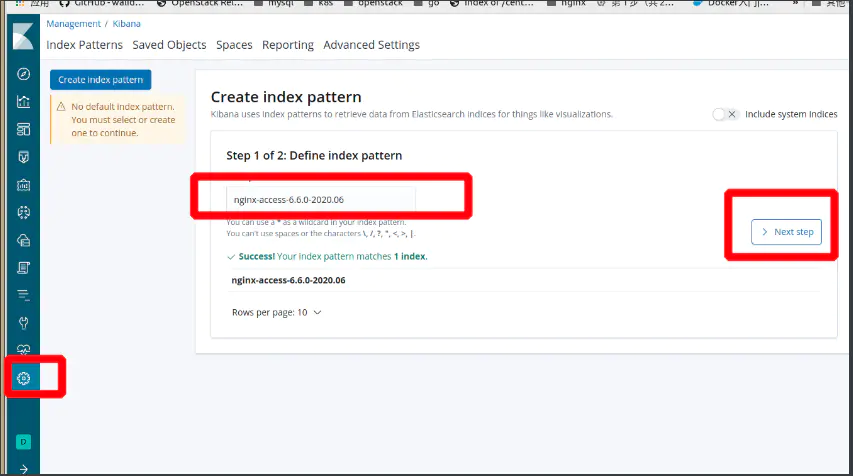Switch to Advanced Settings tab
853x476 pixels.
point(372,45)
